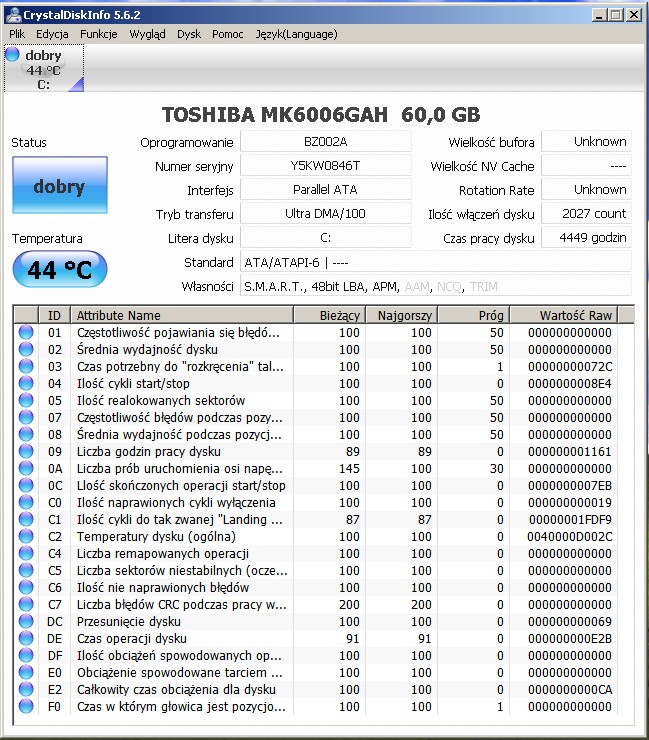The image size is (649, 740).
Task: Open the Pomoc menu
Action: [228, 34]
